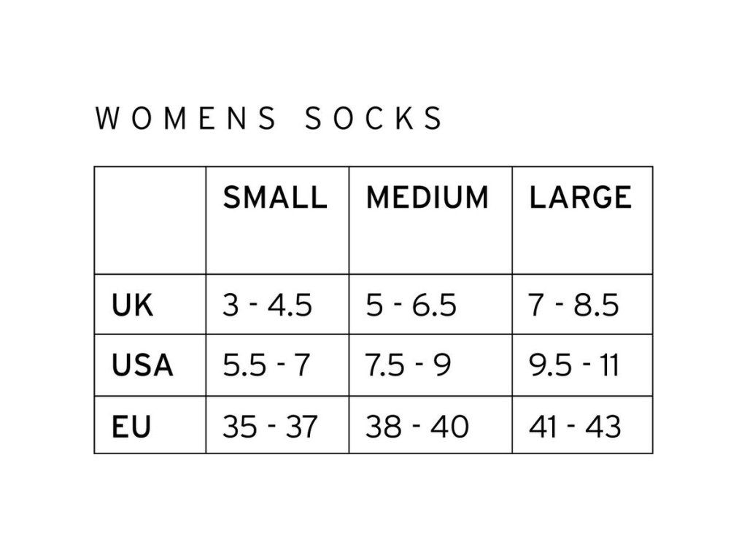The image size is (747, 560).
Task: Click the EU row label
Action: pos(131,427)
